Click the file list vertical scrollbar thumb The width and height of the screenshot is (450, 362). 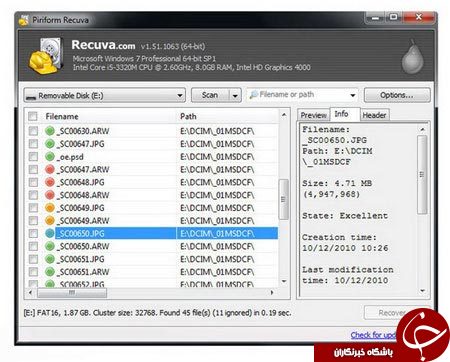tap(283, 199)
